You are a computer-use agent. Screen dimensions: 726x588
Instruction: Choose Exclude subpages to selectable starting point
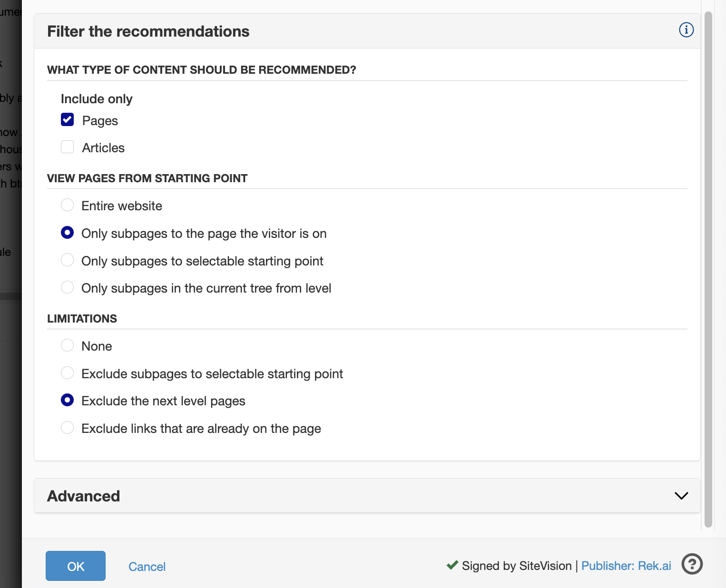coord(68,373)
